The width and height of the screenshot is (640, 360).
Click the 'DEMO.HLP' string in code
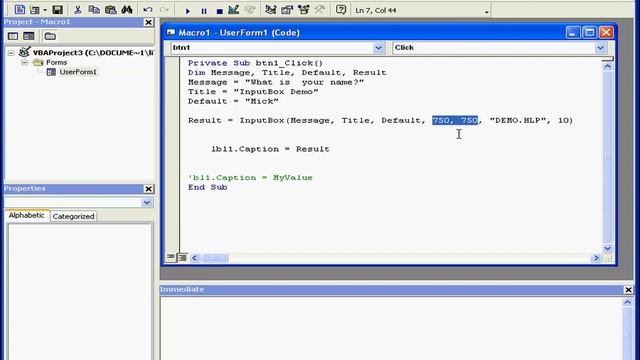point(518,120)
